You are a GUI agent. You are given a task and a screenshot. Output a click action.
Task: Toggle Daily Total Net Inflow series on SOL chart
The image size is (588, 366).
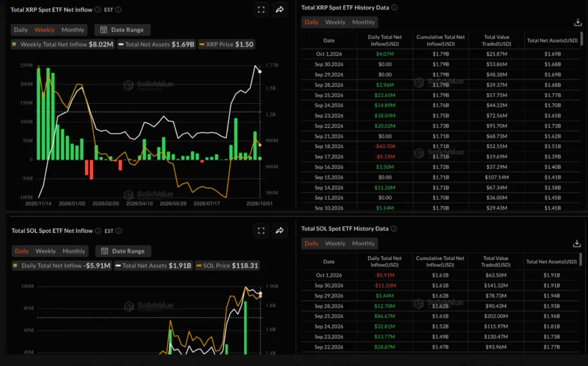point(61,266)
